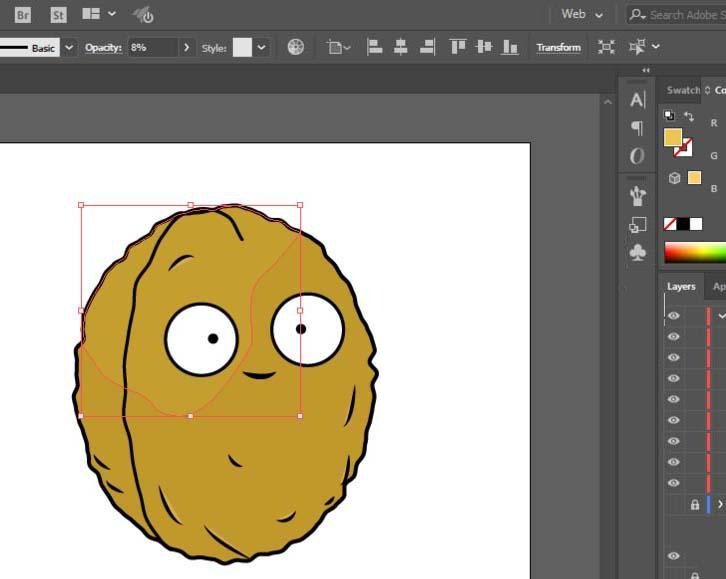Viewport: 726px width, 579px height.
Task: Click the Recolor Artwork wheel icon
Action: pyautogui.click(x=296, y=47)
